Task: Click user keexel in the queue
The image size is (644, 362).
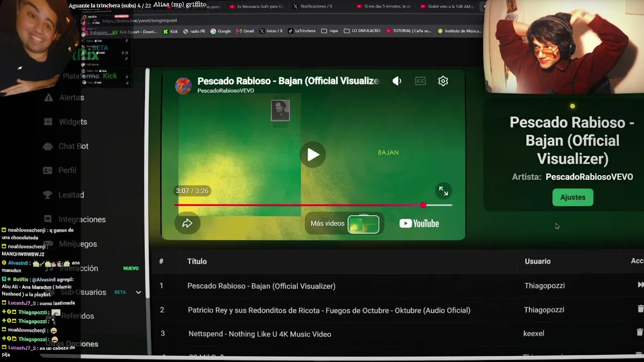Action: pos(533,333)
